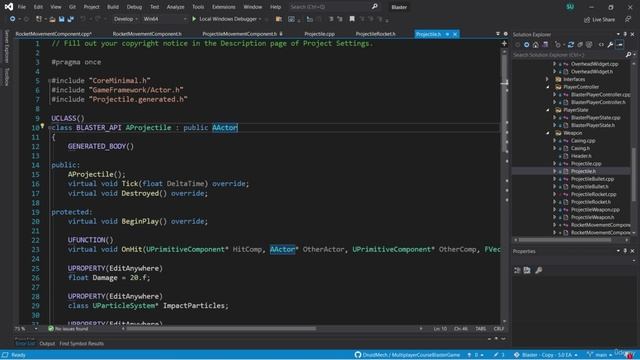
Task: Click the Live Share button
Action: coord(599,19)
